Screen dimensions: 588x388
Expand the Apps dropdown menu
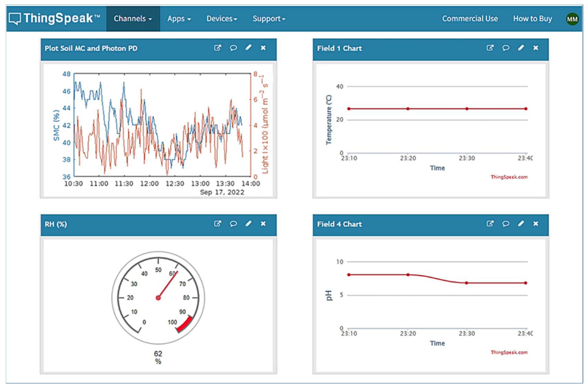[179, 19]
